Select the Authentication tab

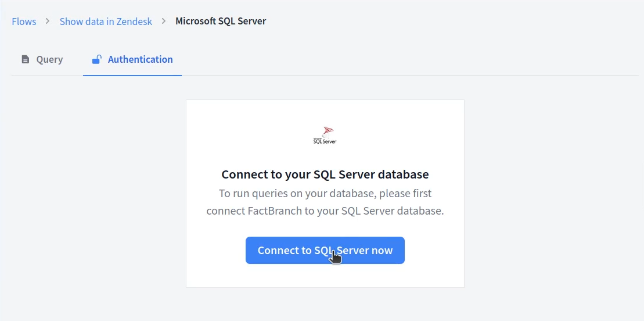(132, 59)
